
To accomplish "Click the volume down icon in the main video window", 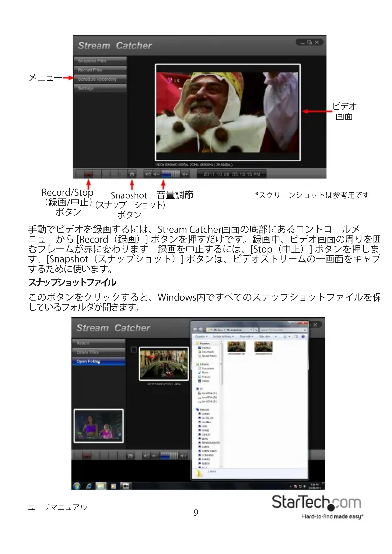I will (156, 174).
